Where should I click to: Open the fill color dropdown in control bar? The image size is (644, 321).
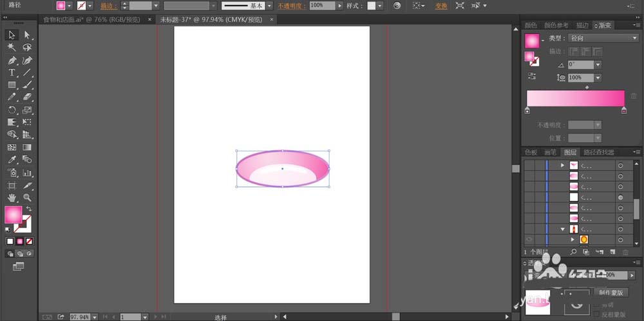(x=69, y=6)
